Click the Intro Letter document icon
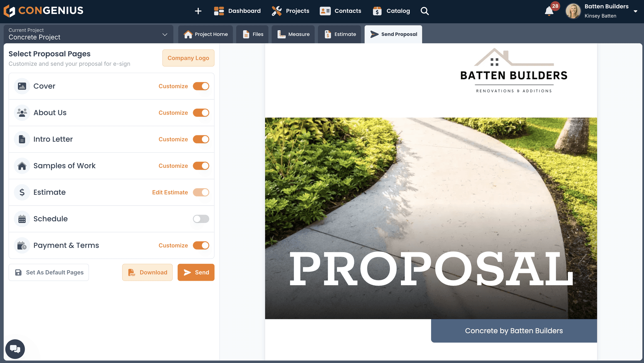644x363 pixels. click(22, 139)
